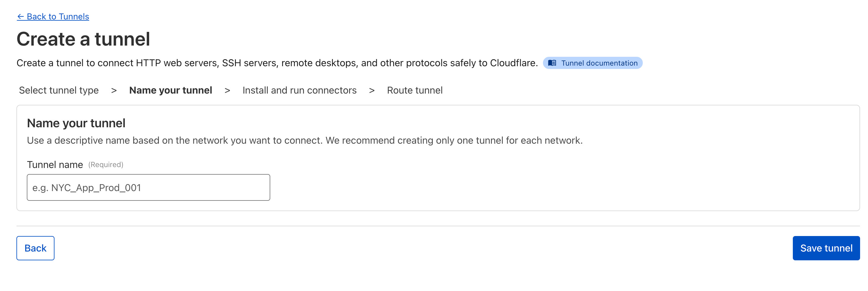The height and width of the screenshot is (291, 868).
Task: Click the chevron before Route tunnel
Action: (372, 90)
